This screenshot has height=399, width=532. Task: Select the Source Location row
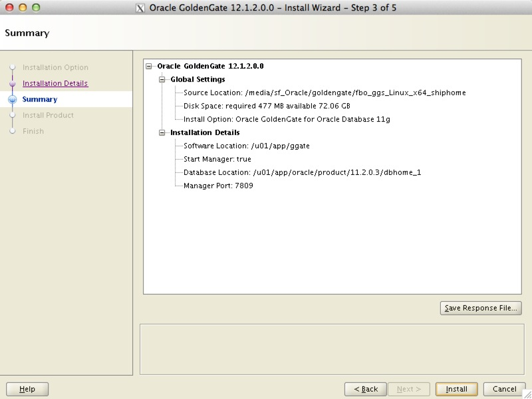(325, 92)
